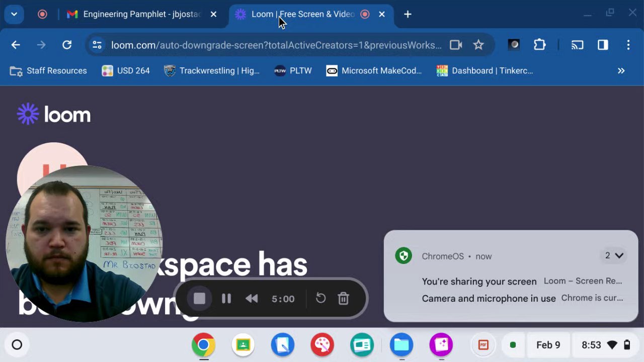Click the rewind button in recording controls
The width and height of the screenshot is (644, 362).
[252, 299]
